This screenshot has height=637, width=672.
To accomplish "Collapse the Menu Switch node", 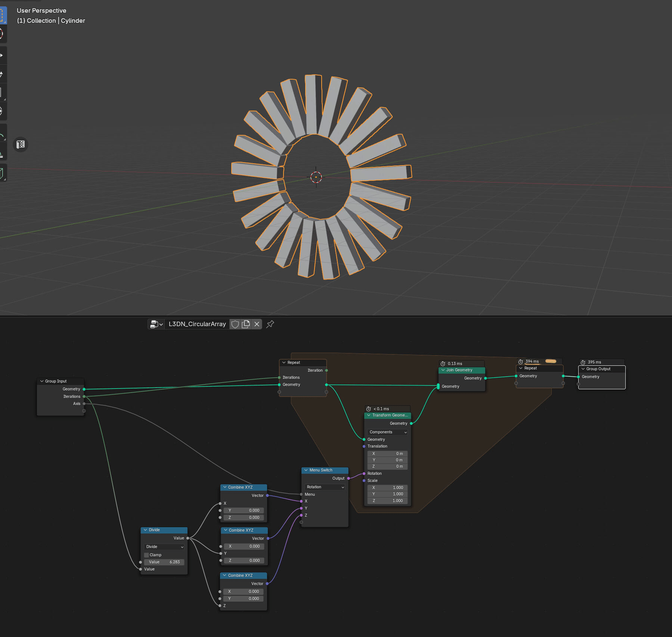I will point(306,470).
